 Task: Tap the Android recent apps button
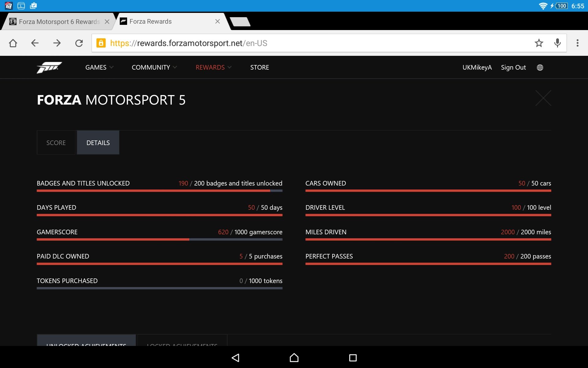353,358
